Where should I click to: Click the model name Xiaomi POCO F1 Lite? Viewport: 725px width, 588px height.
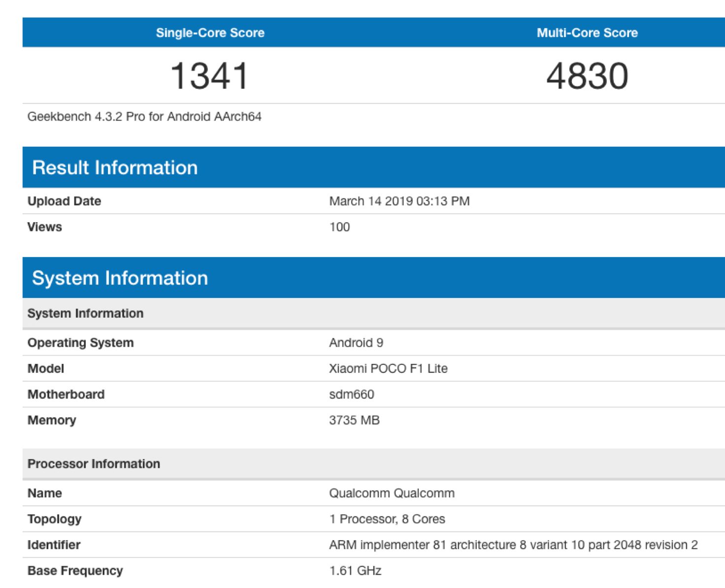388,368
